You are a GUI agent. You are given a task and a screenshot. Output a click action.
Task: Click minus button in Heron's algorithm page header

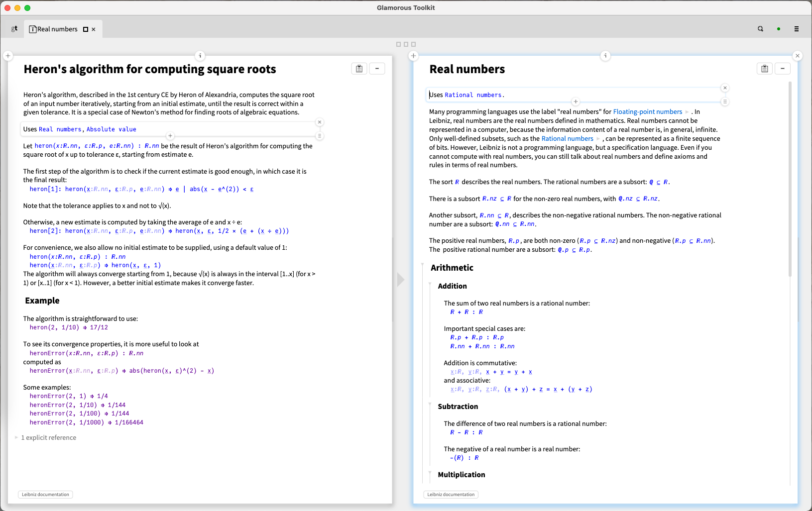click(377, 69)
